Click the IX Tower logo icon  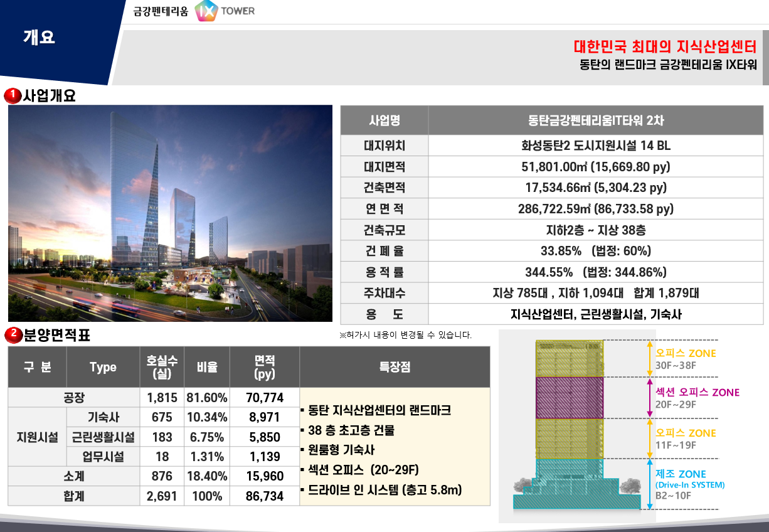(206, 11)
